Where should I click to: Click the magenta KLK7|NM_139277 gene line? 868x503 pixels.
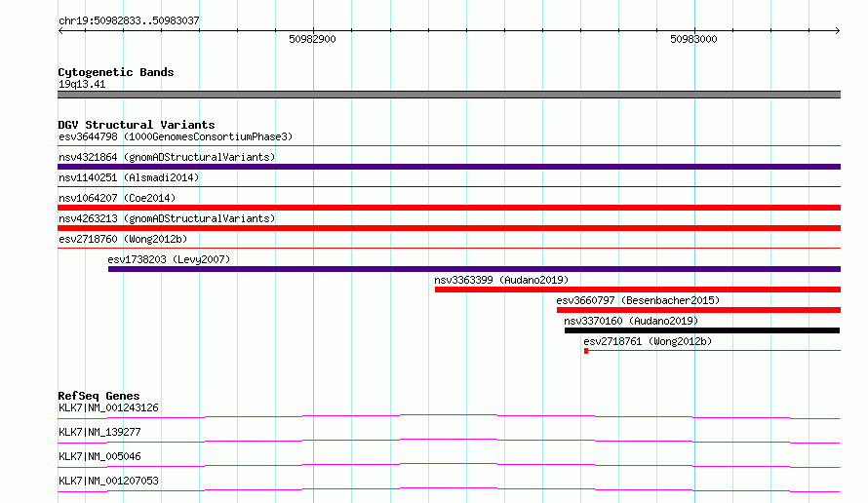click(449, 441)
